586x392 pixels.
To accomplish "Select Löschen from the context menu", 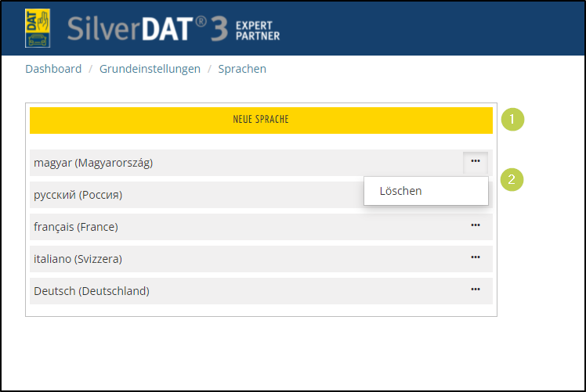I will 400,191.
